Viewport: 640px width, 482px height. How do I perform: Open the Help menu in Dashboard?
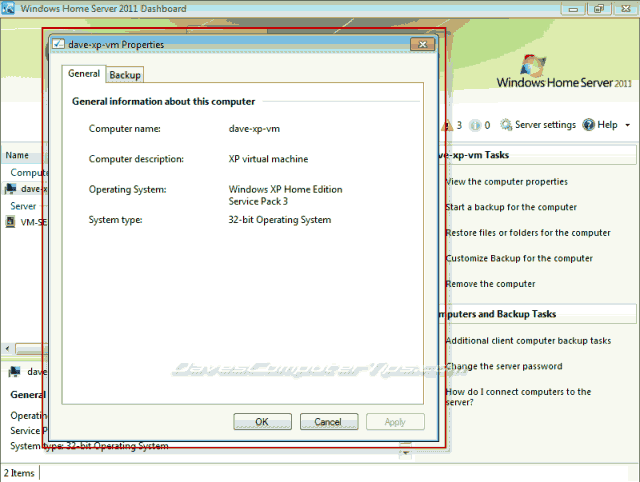(600, 124)
